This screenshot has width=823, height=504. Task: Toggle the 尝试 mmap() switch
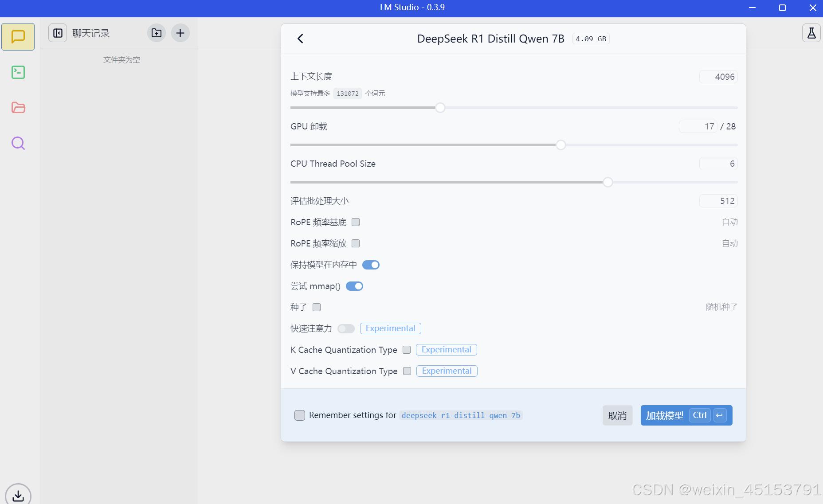tap(354, 286)
